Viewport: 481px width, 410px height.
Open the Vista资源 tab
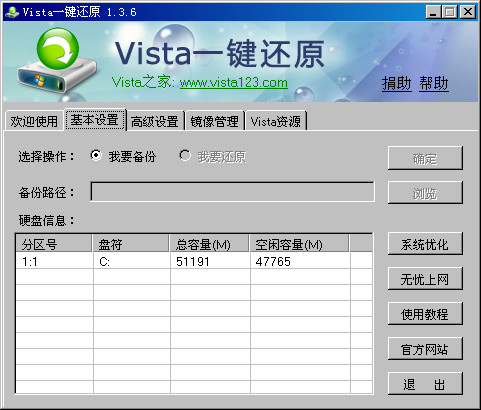coord(276,121)
